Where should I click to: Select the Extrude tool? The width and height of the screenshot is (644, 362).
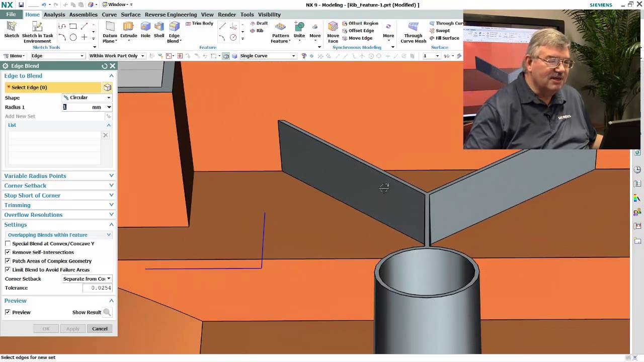point(128,30)
